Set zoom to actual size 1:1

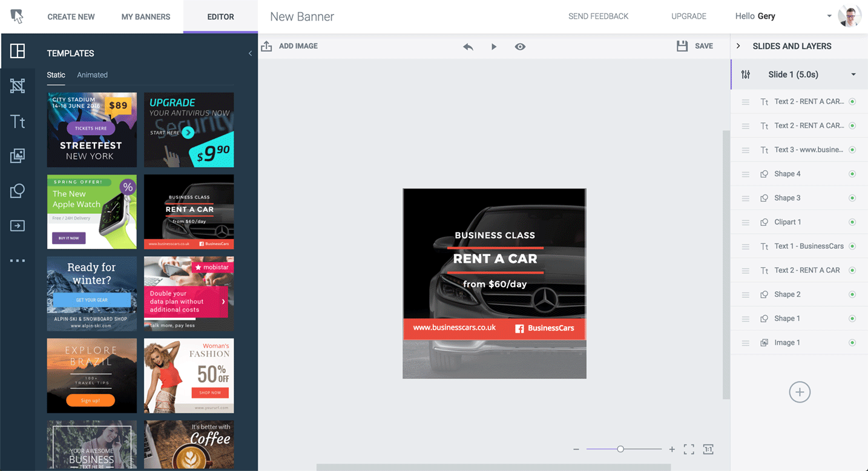click(708, 449)
